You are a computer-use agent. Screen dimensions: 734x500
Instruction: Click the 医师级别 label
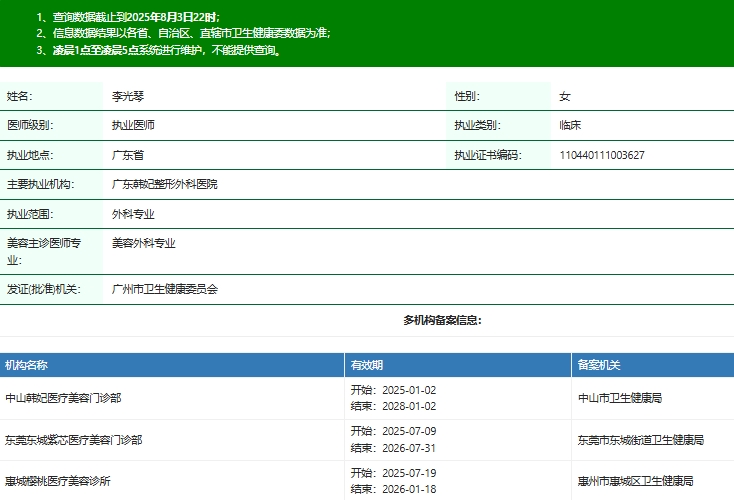pos(30,125)
